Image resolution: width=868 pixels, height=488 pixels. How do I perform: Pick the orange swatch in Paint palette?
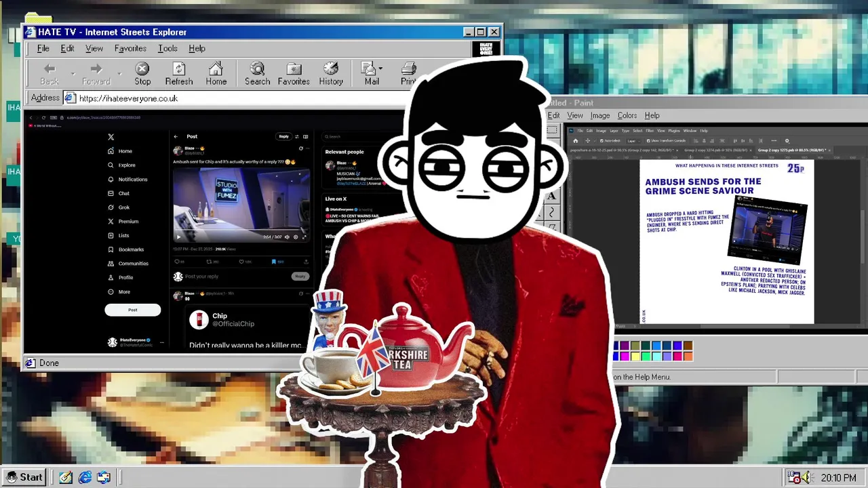[x=688, y=357]
